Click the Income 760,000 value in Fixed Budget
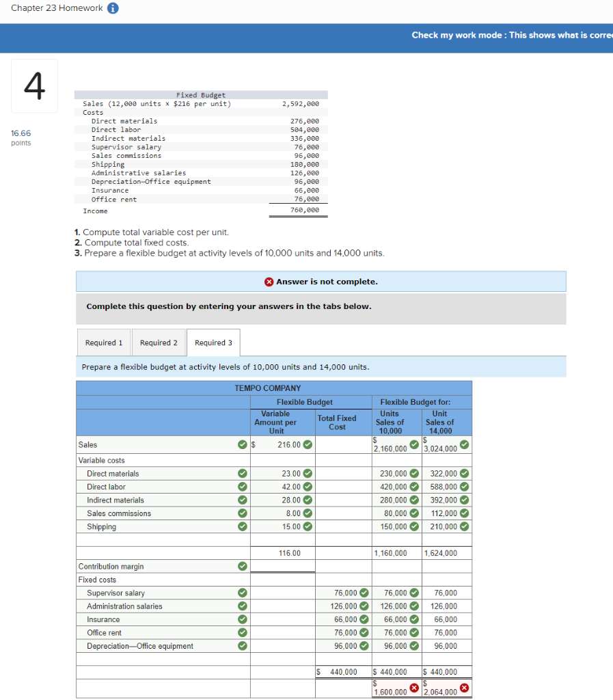Image resolution: width=613 pixels, height=700 pixels. click(x=305, y=210)
